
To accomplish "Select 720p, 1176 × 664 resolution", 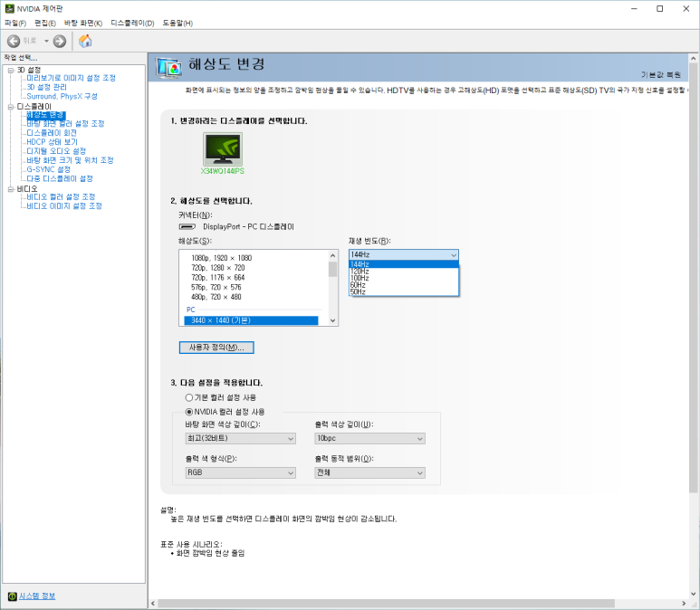I will click(217, 278).
